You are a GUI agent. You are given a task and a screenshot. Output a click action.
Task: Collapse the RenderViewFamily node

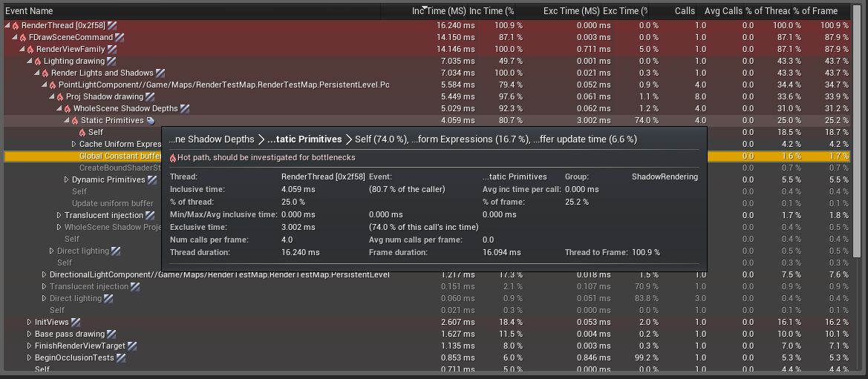coord(22,49)
